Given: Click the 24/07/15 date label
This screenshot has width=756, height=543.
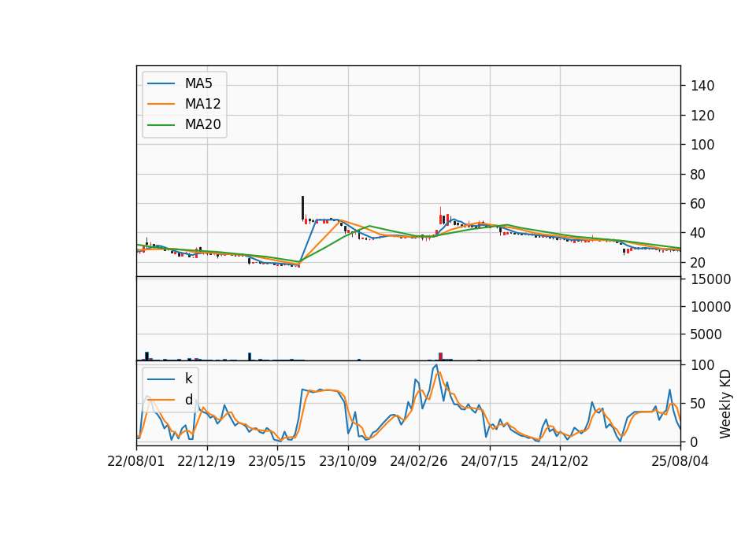Looking at the screenshot, I should (x=489, y=461).
